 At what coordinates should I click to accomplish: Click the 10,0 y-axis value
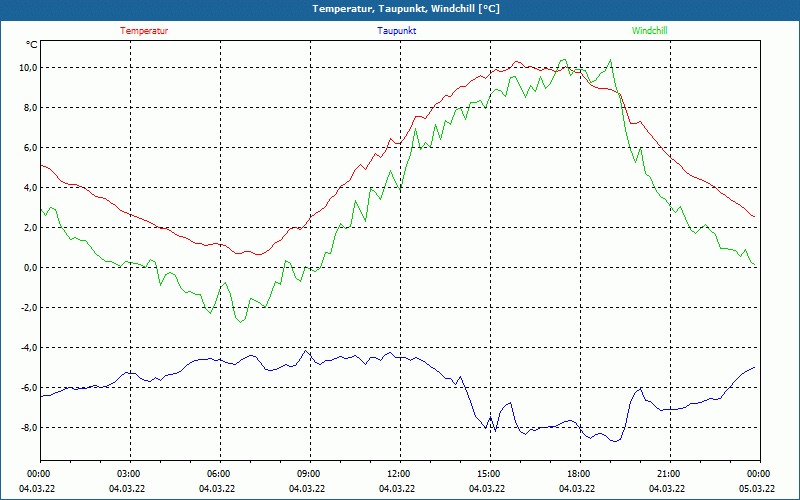28,68
